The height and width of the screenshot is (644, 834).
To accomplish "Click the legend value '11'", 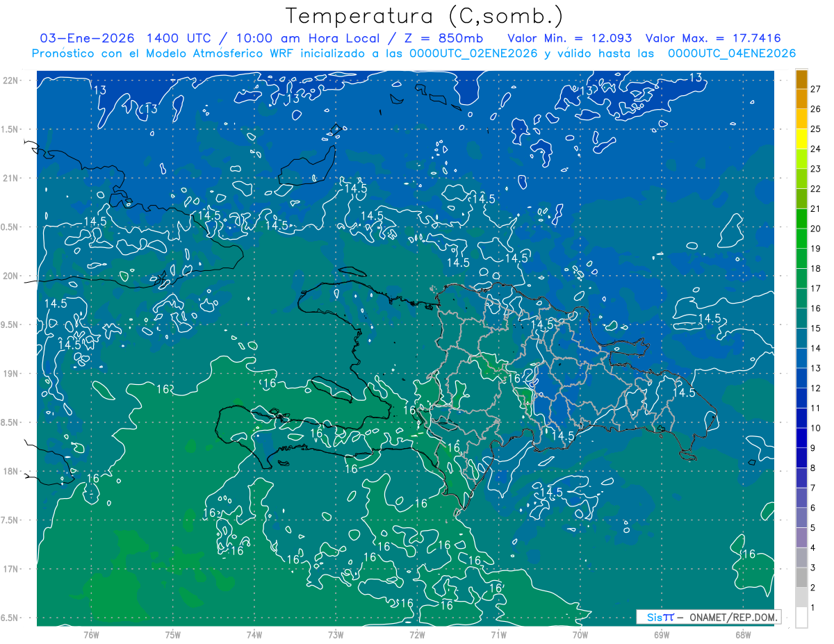I will 815,408.
